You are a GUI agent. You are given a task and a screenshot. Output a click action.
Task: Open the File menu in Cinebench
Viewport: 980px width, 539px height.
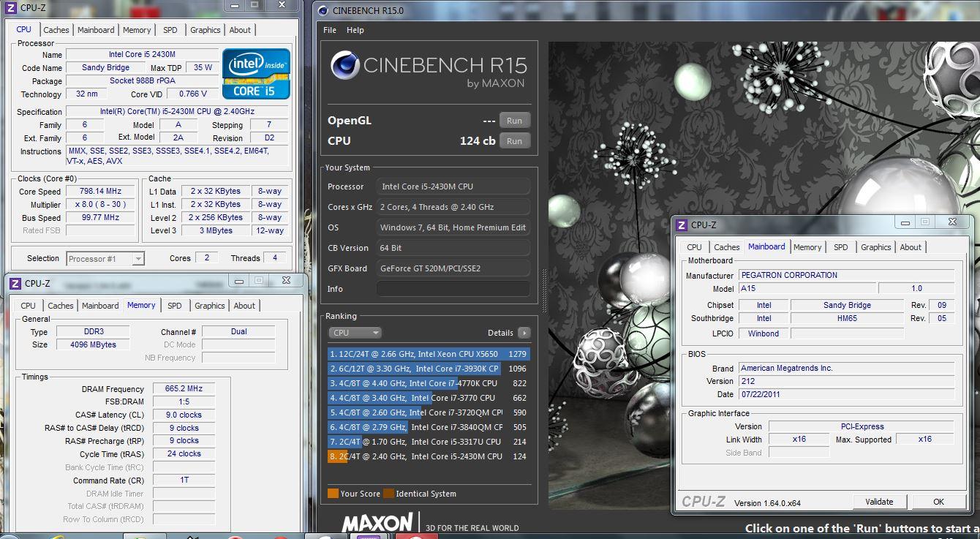point(330,30)
